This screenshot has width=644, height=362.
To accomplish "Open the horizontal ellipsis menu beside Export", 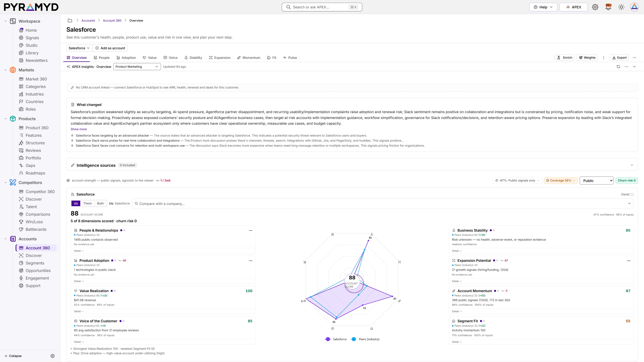I will (634, 58).
